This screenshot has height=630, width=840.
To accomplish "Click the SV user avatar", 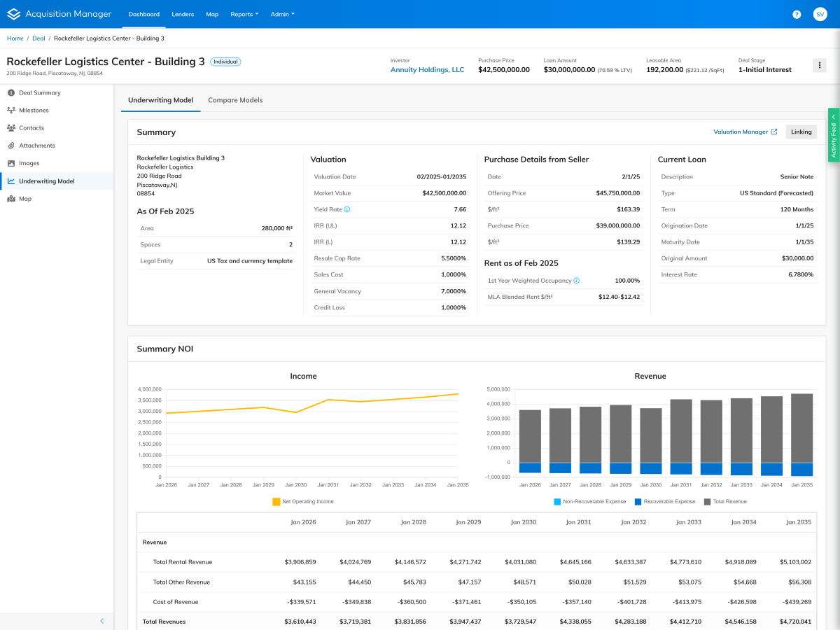I will (820, 14).
